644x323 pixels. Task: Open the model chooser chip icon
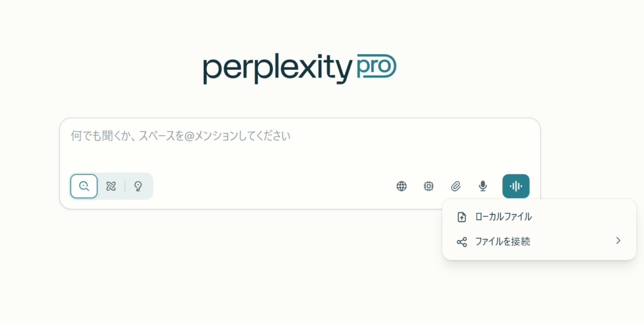pyautogui.click(x=428, y=186)
